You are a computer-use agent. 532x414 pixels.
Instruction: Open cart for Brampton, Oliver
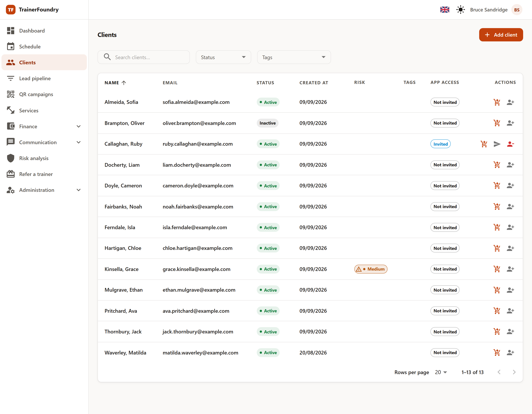497,123
